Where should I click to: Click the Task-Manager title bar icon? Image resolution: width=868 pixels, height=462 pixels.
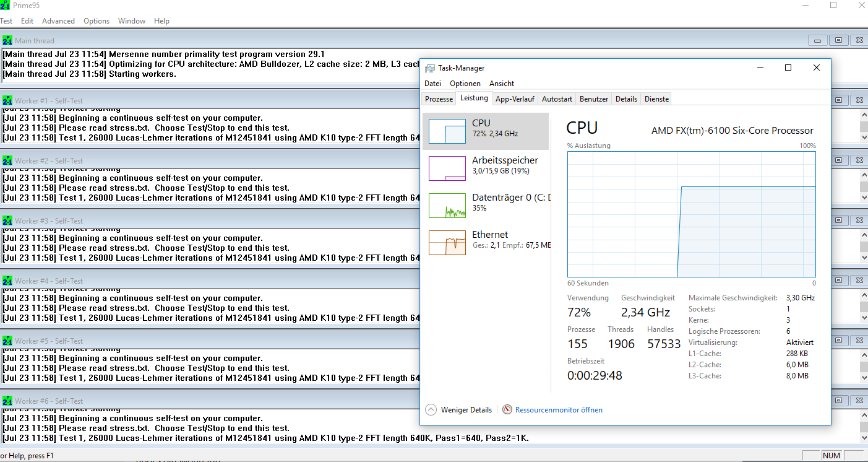point(429,68)
